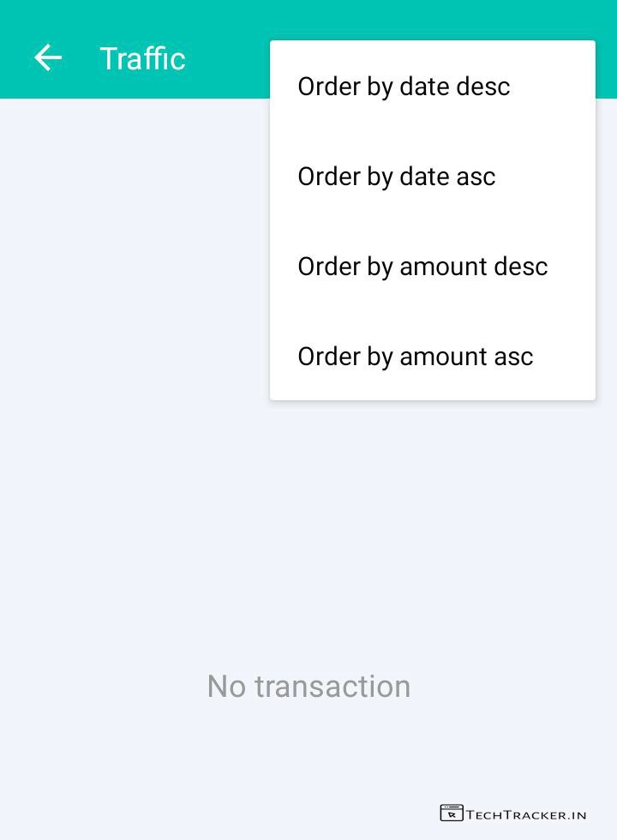The width and height of the screenshot is (617, 840).
Task: Click the TechTracker.in logo icon
Action: tap(452, 813)
